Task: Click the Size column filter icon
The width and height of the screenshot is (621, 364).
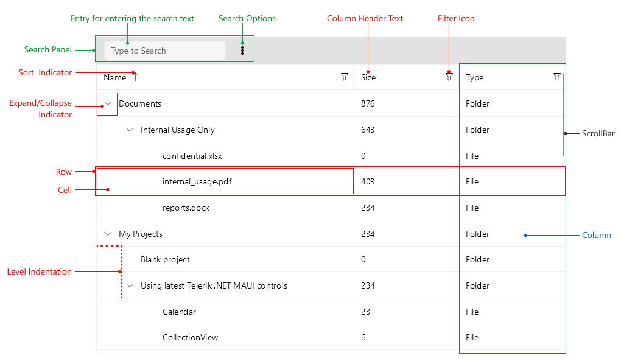Action: [x=449, y=77]
